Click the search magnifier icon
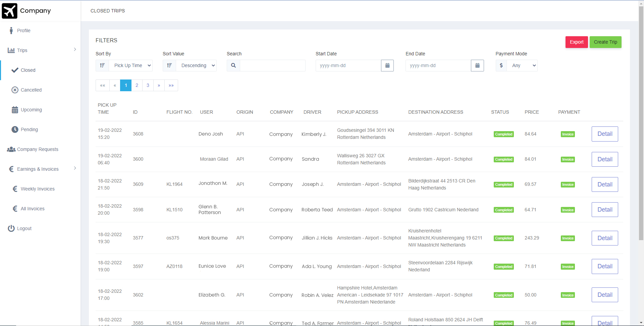The height and width of the screenshot is (326, 644). point(233,66)
